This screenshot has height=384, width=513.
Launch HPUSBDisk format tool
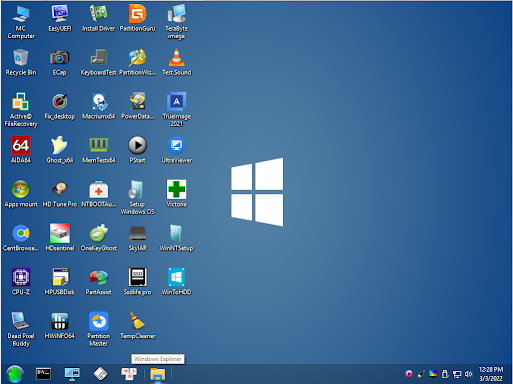click(x=60, y=282)
